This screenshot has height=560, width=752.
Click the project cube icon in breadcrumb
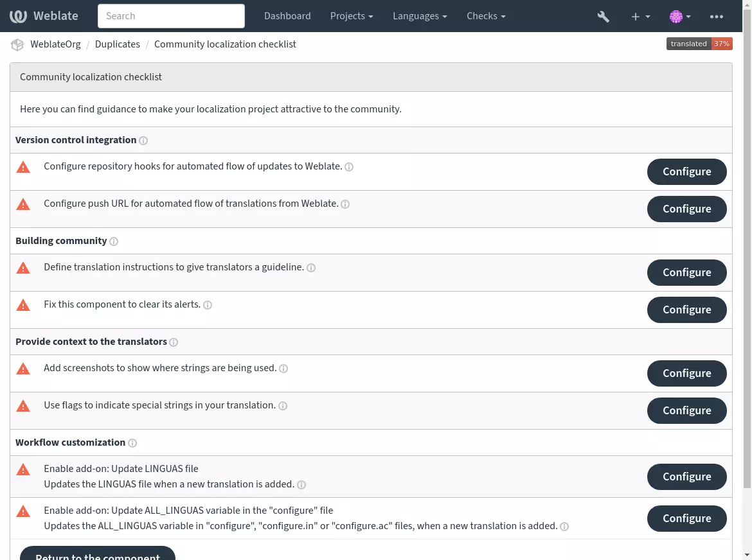pyautogui.click(x=17, y=44)
